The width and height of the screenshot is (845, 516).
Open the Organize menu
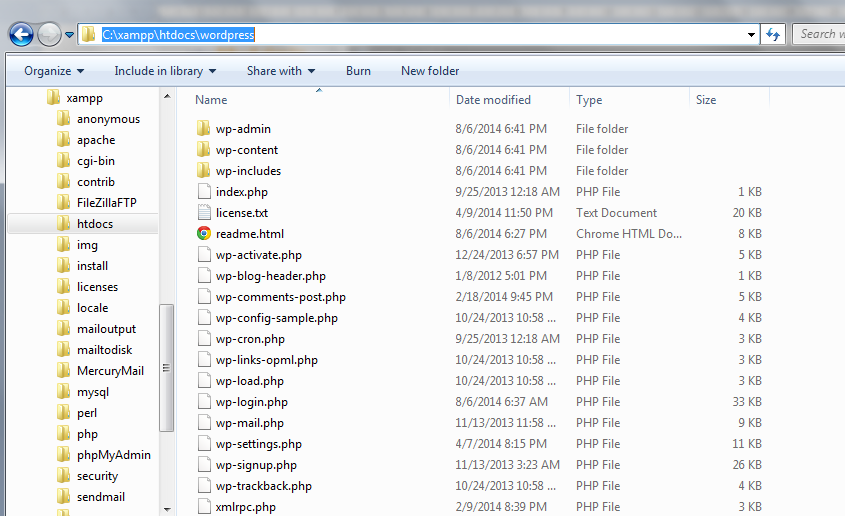tap(54, 71)
